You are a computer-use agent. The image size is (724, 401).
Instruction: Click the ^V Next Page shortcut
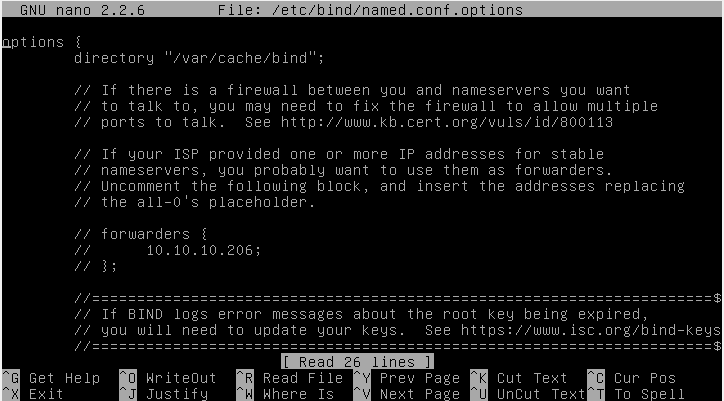pos(406,394)
